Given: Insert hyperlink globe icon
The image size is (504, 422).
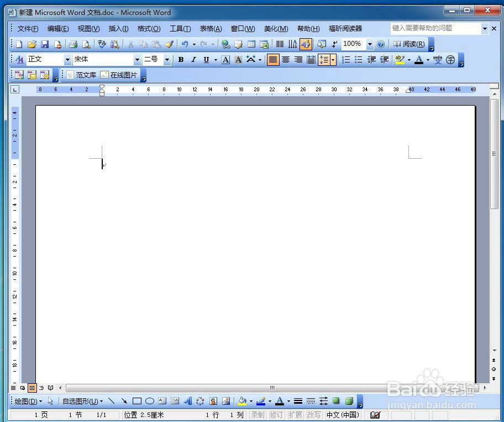Looking at the screenshot, I should [226, 44].
